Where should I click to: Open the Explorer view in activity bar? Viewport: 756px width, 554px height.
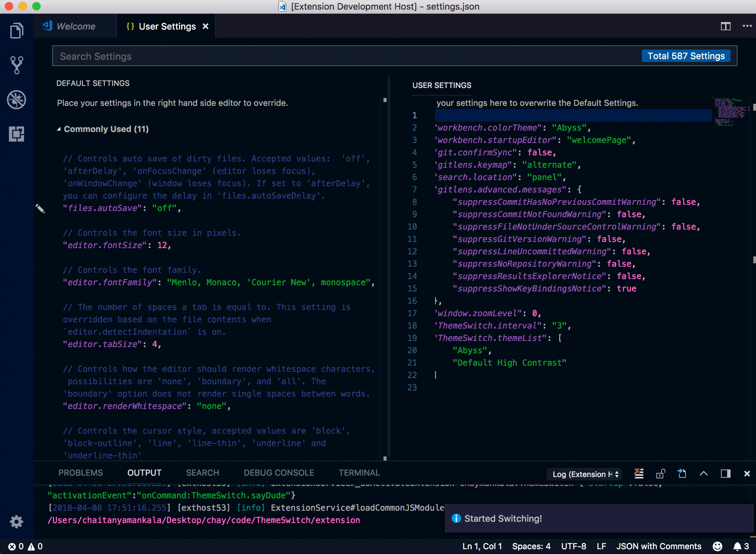16,31
